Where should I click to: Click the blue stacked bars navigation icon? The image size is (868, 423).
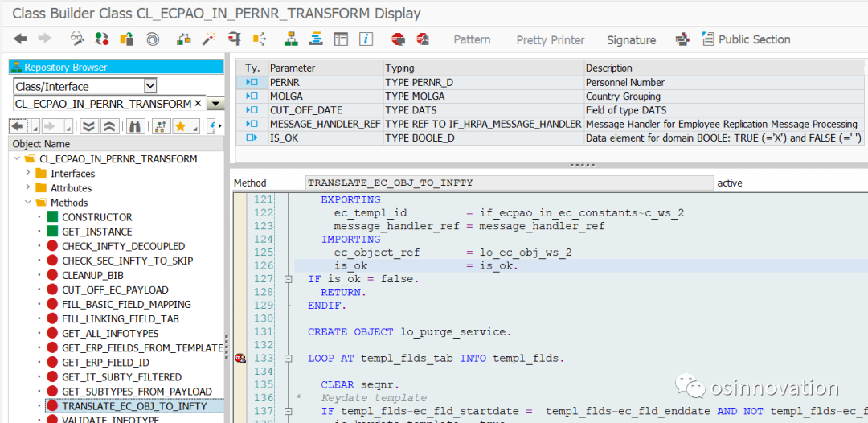[x=316, y=39]
